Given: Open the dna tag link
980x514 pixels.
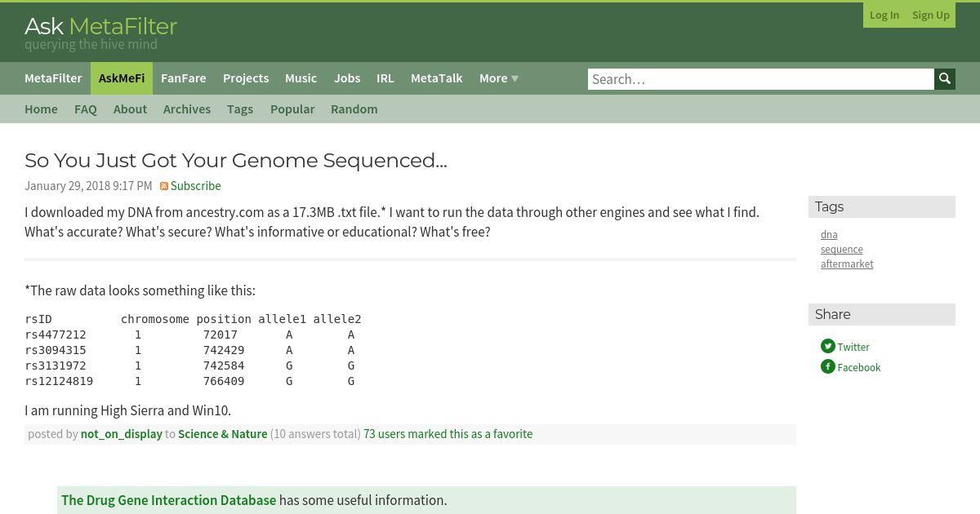Looking at the screenshot, I should tap(829, 235).
